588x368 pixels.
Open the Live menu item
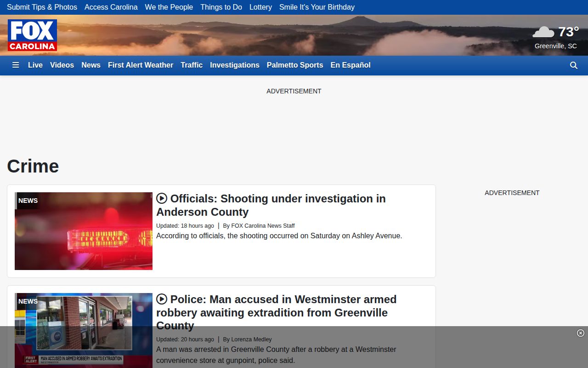(35, 65)
